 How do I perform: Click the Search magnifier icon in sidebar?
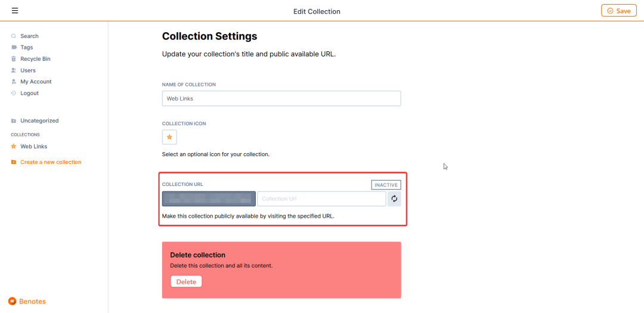pos(14,36)
